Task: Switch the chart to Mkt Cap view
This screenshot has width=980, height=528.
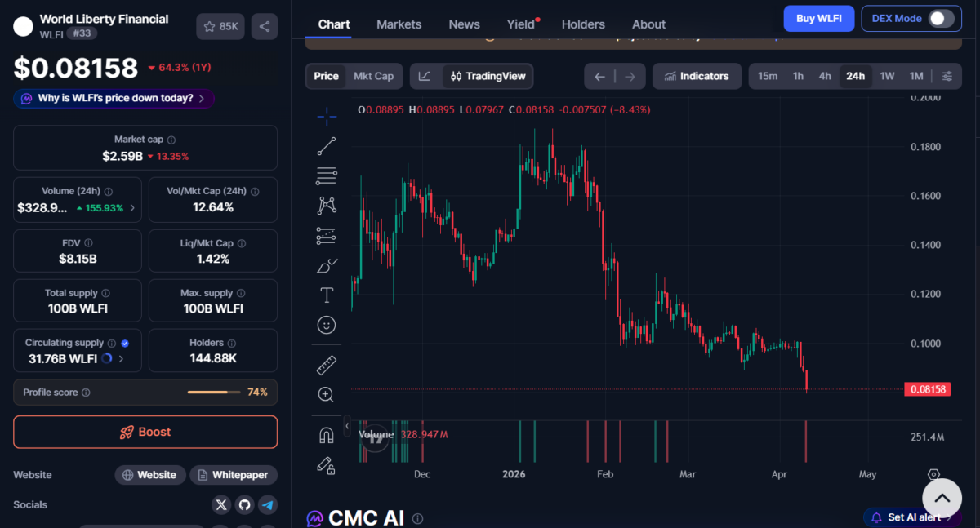Action: click(x=373, y=76)
